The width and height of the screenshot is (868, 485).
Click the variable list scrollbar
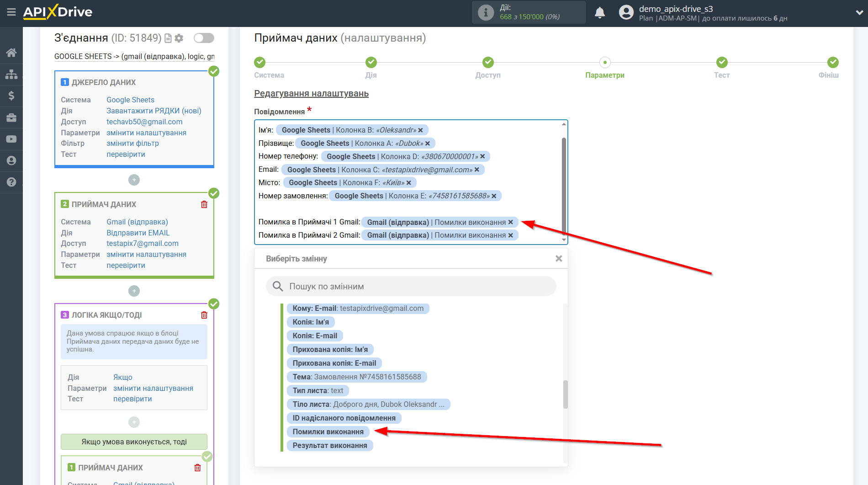[x=566, y=394]
